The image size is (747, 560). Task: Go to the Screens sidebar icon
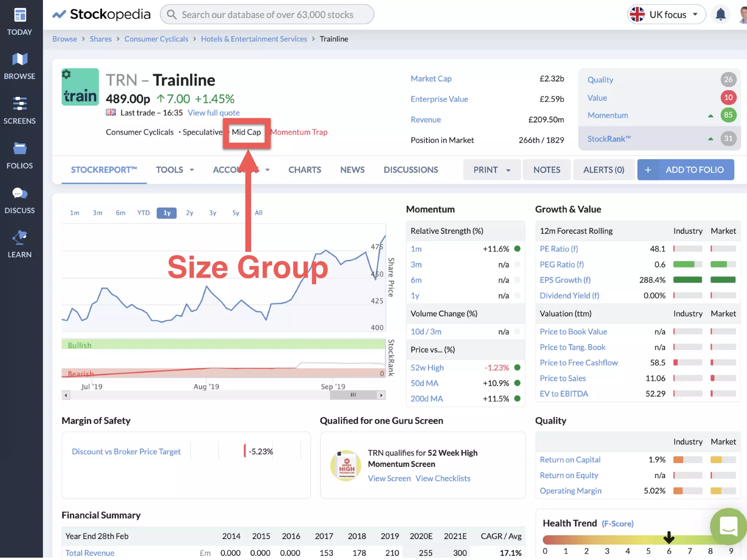pos(20,104)
